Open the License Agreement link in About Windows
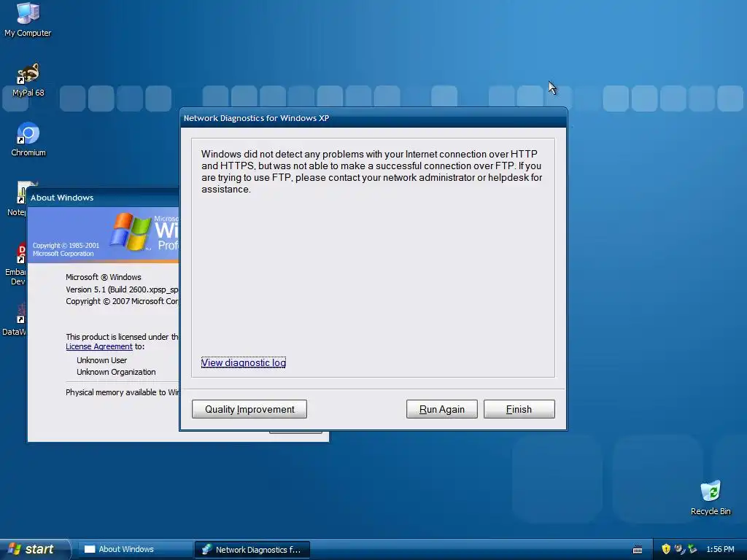Image resolution: width=747 pixels, height=560 pixels. (x=99, y=346)
